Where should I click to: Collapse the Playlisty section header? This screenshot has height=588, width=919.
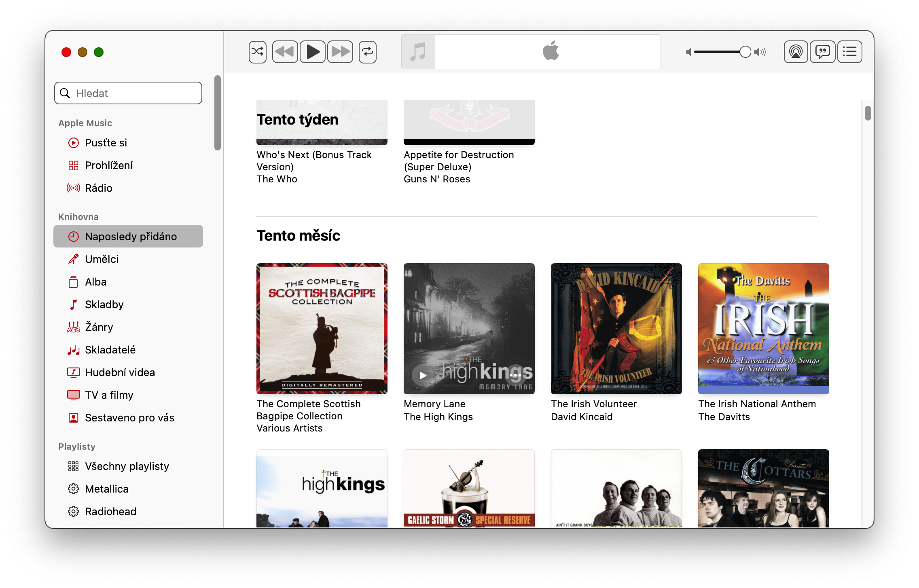pos(76,446)
